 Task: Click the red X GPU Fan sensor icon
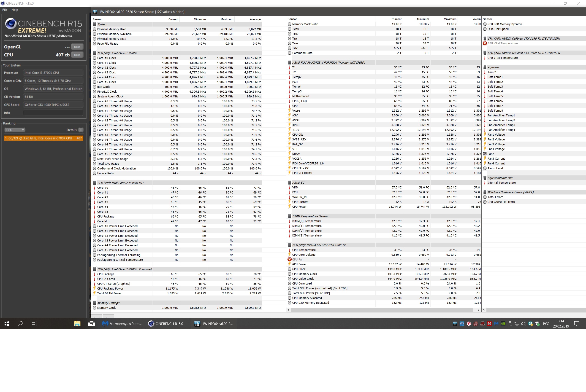coord(290,259)
